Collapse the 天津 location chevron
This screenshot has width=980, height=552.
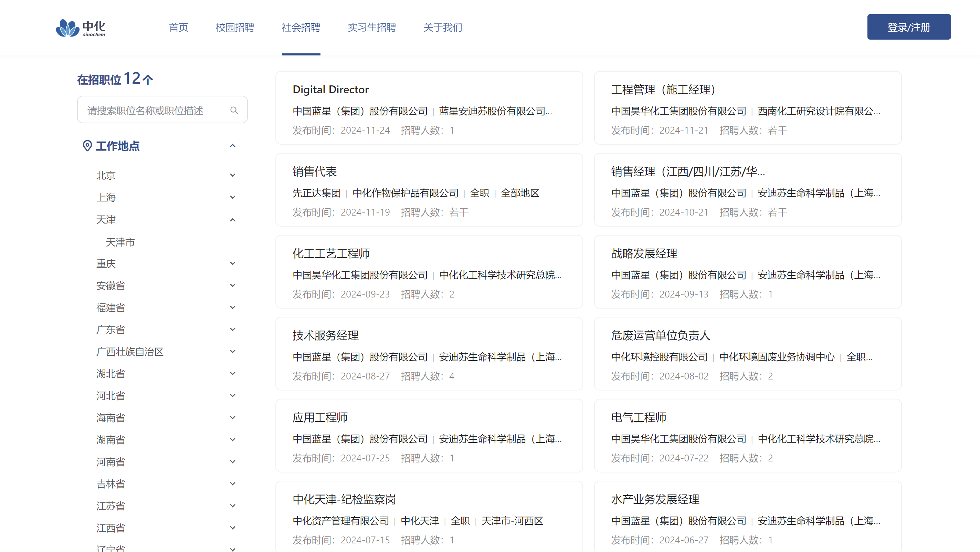coord(233,220)
